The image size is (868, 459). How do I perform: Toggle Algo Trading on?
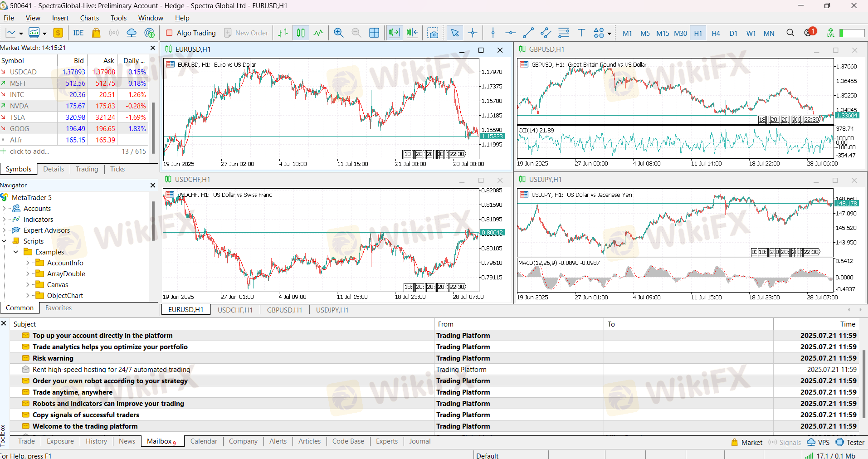pyautogui.click(x=190, y=33)
